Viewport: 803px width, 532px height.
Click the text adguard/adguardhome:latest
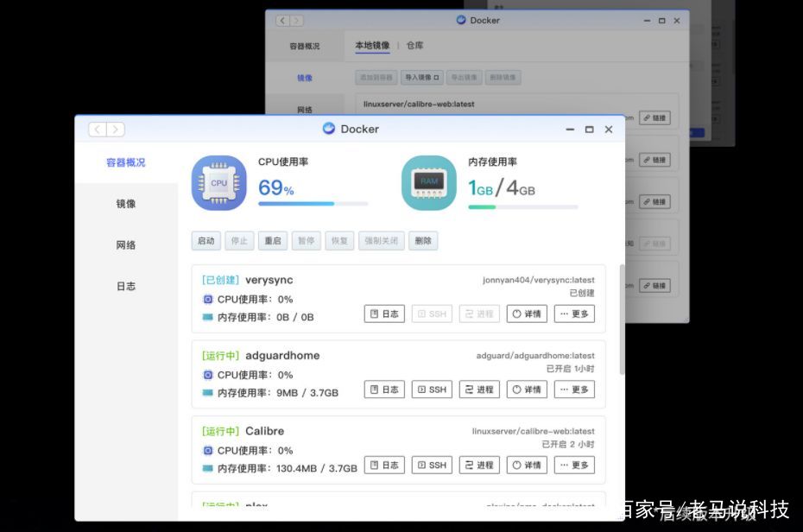pos(535,355)
